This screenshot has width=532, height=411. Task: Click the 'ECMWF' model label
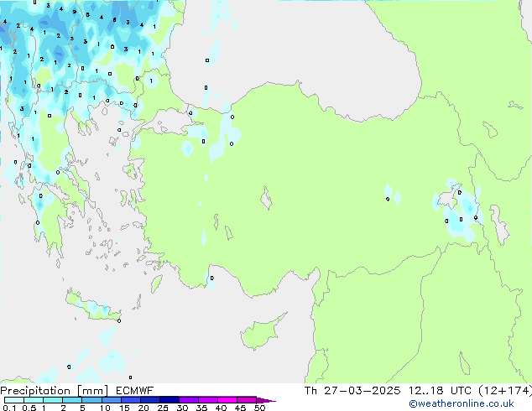(x=135, y=391)
